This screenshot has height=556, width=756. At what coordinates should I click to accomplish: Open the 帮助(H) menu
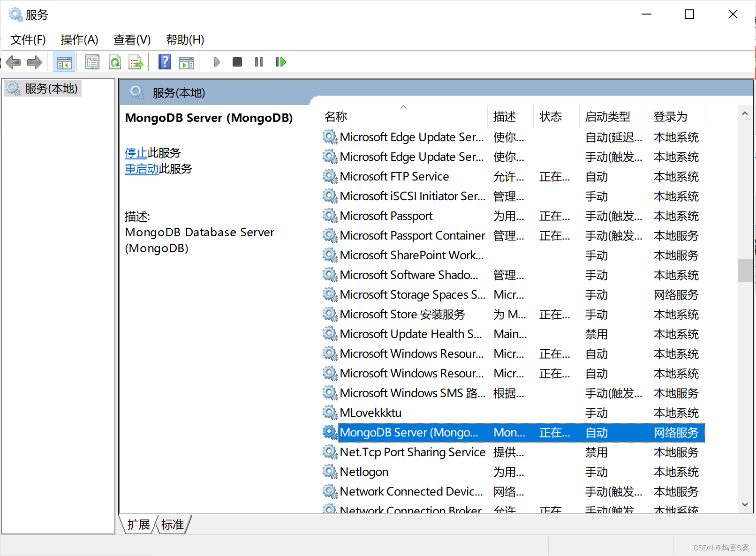(x=185, y=40)
